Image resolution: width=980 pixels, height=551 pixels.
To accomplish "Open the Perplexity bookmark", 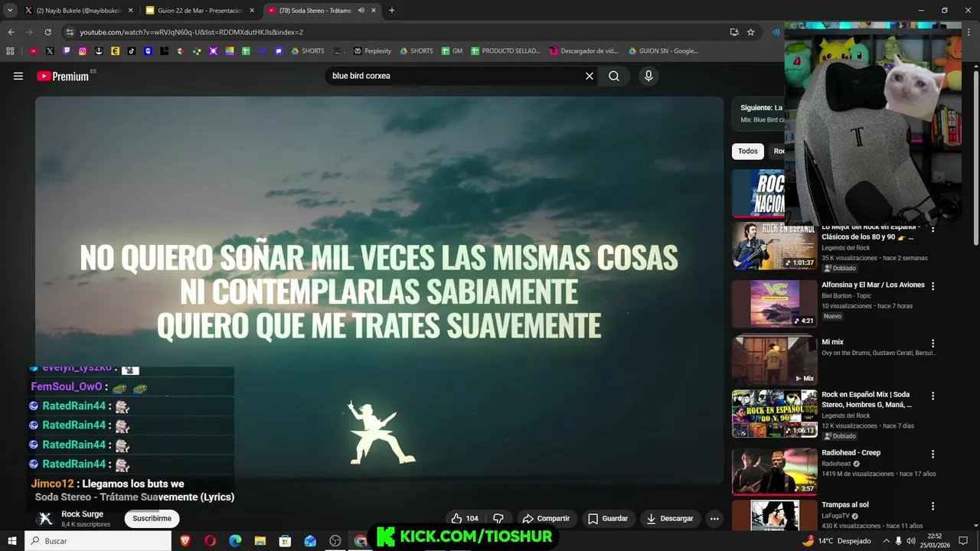I will [x=372, y=51].
